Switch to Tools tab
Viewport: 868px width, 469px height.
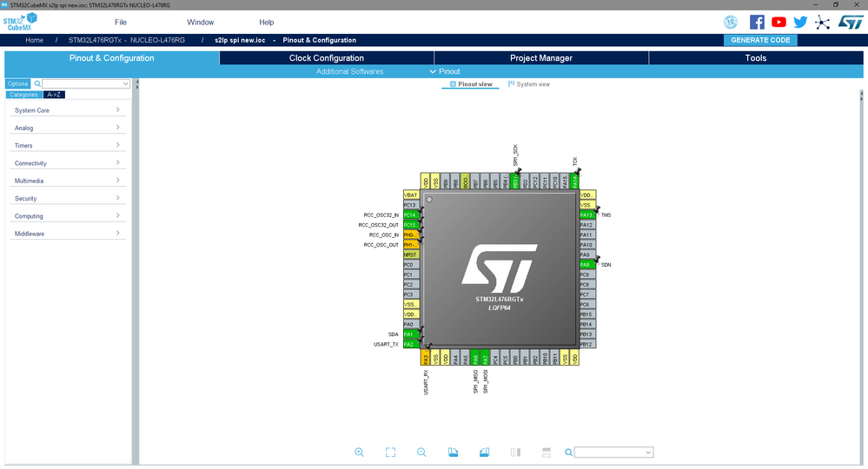point(756,58)
